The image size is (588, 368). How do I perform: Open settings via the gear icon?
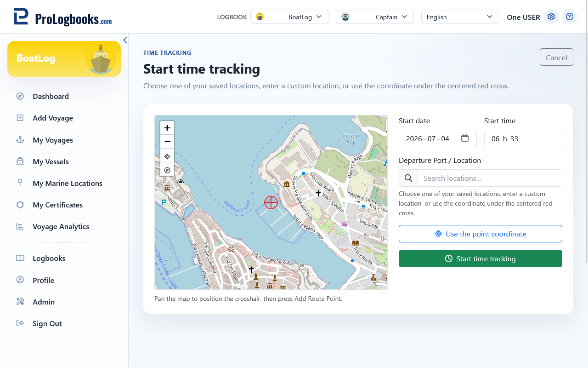[x=551, y=17]
